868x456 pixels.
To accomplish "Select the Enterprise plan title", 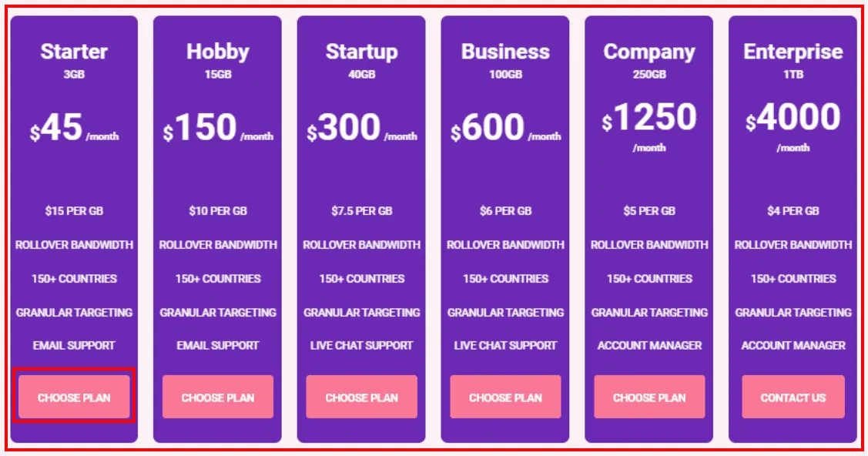I will coord(793,52).
